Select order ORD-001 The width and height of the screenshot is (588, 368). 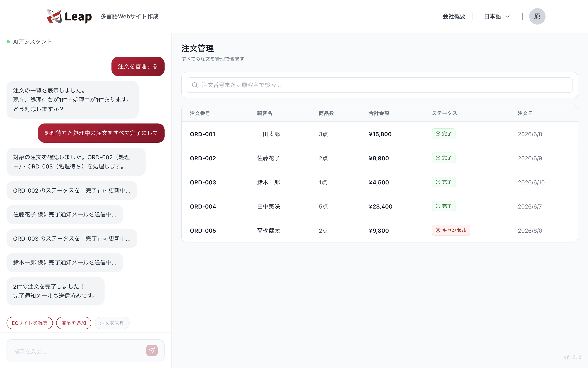(380, 134)
